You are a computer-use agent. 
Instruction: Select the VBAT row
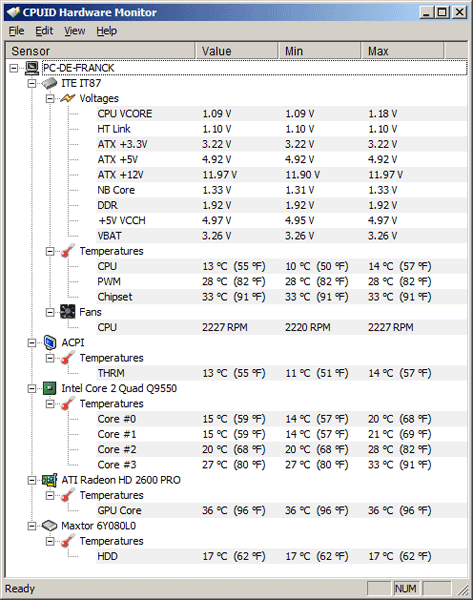[281, 236]
